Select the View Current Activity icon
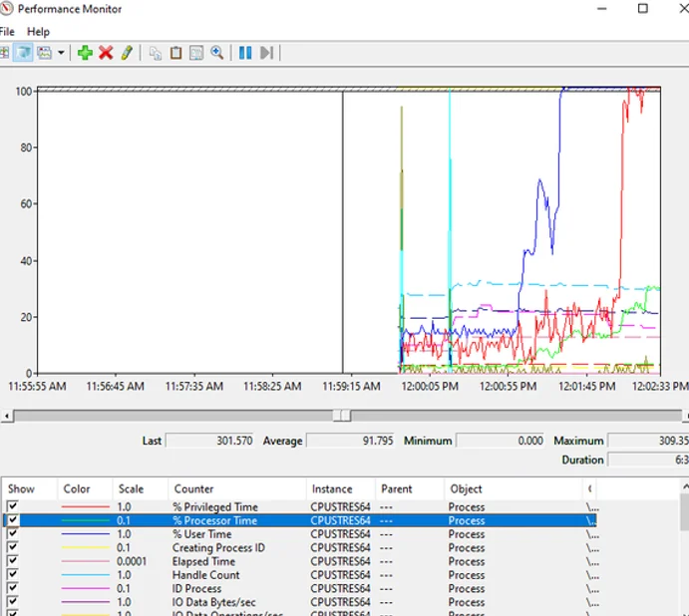The height and width of the screenshot is (616, 689). [x=3, y=53]
